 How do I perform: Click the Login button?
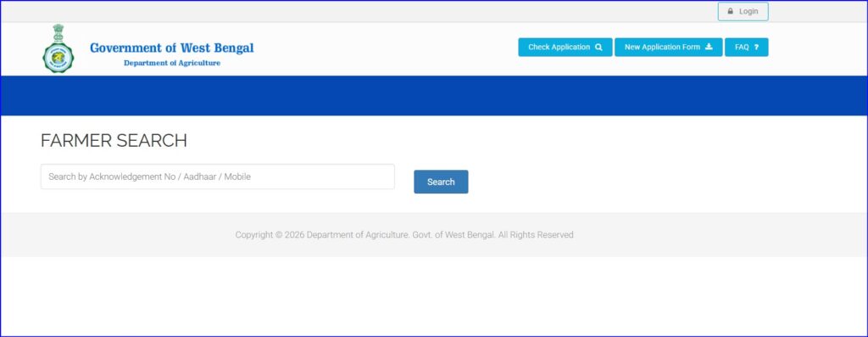(743, 12)
